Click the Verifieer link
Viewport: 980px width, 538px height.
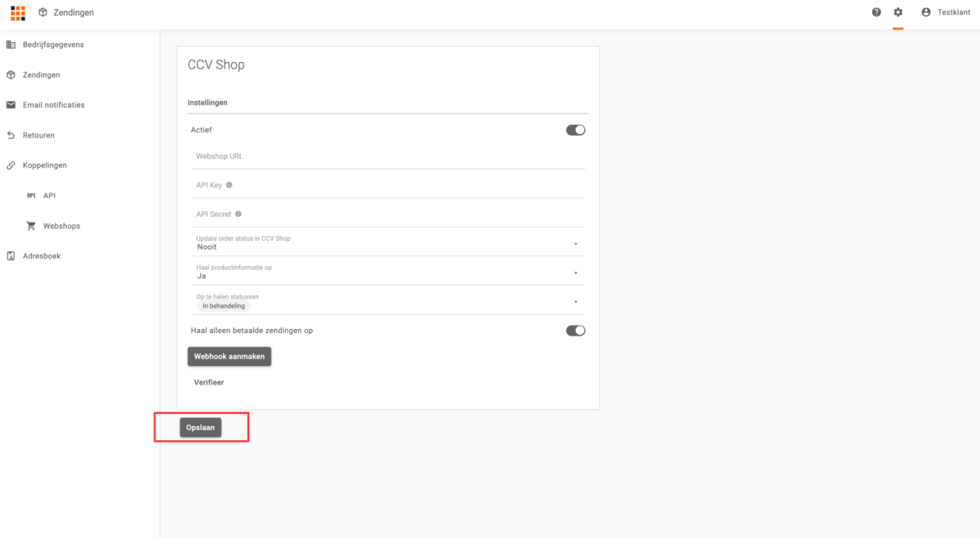click(209, 382)
